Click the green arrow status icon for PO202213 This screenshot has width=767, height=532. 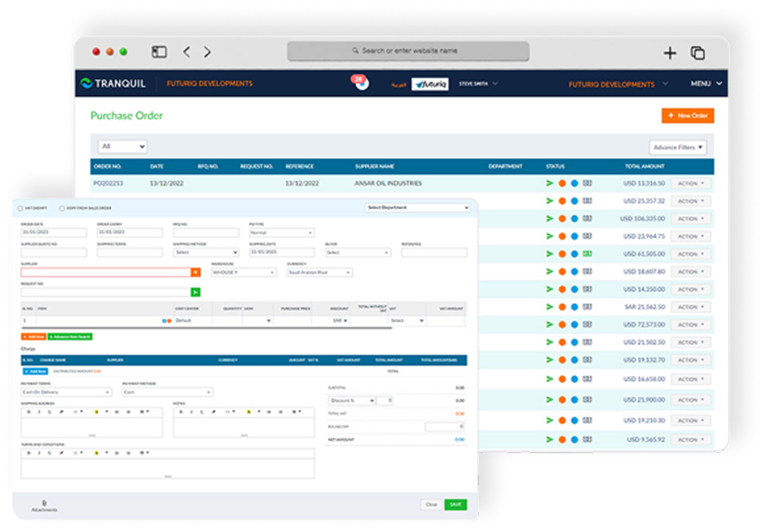(550, 183)
